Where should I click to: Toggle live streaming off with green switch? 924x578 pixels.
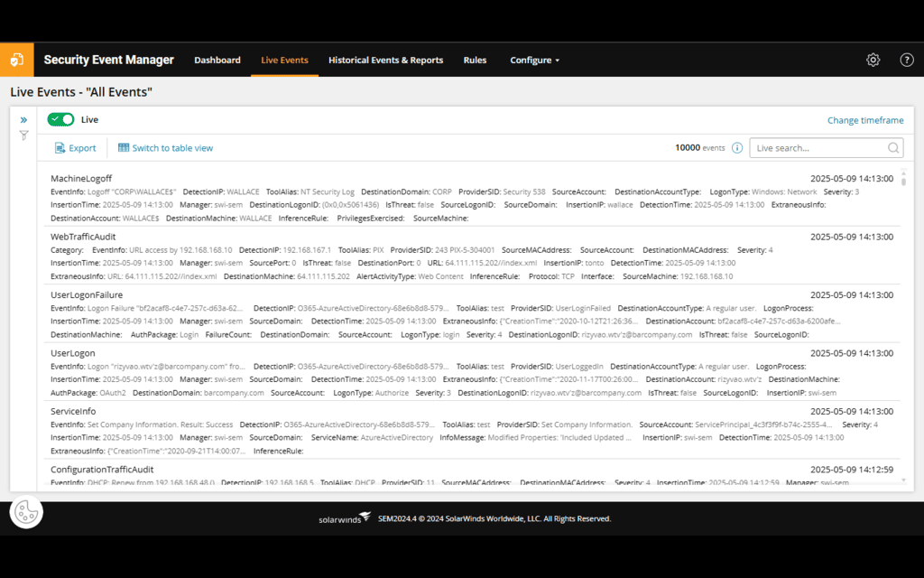(60, 118)
